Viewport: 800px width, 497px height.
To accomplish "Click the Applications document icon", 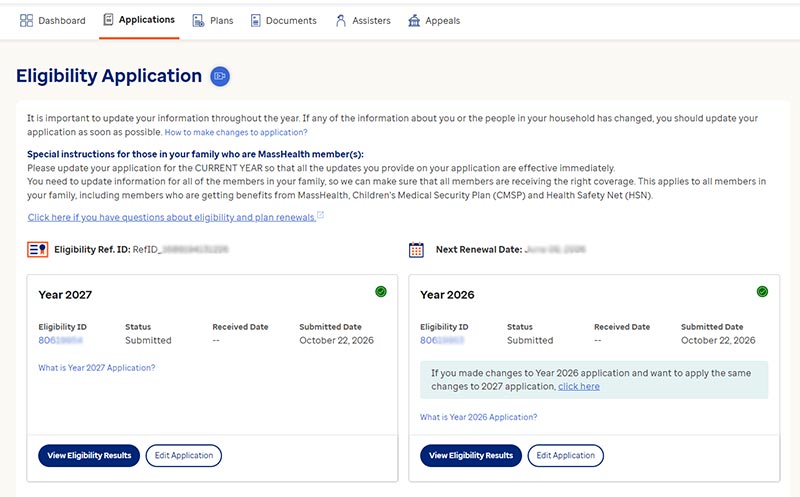I will (x=108, y=19).
